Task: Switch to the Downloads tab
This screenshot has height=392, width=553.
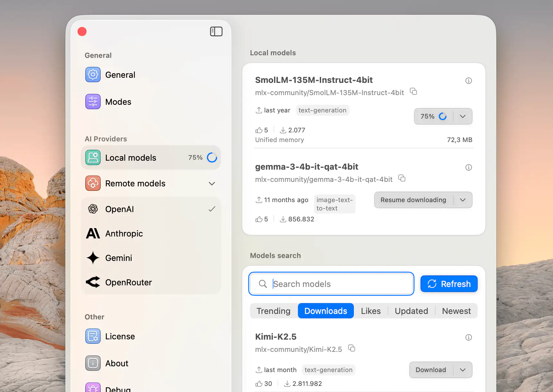Action: (326, 311)
